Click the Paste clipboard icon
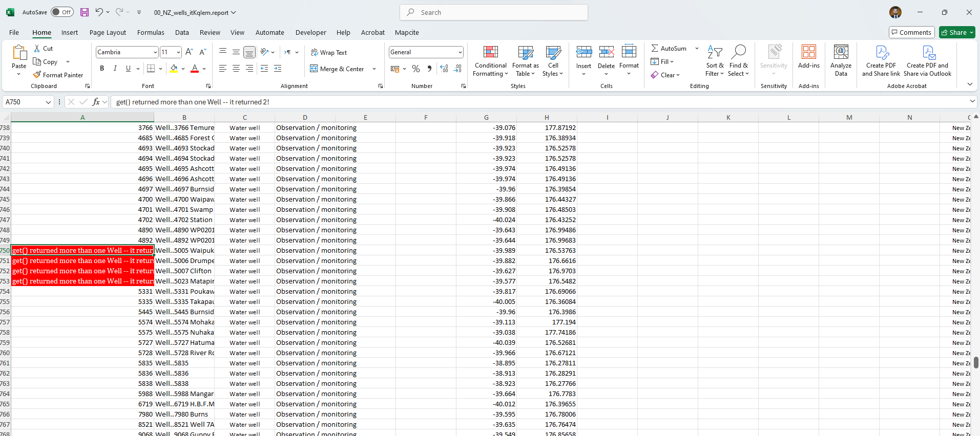This screenshot has height=436, width=980. 19,53
